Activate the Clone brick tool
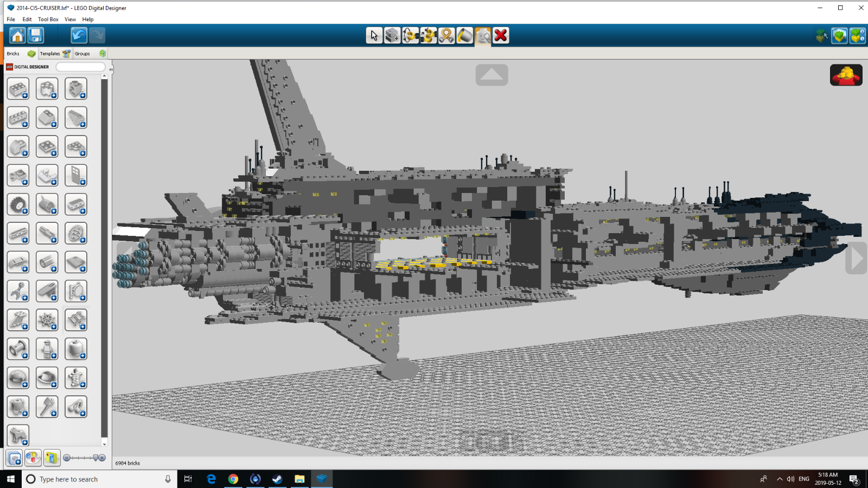 [x=392, y=36]
